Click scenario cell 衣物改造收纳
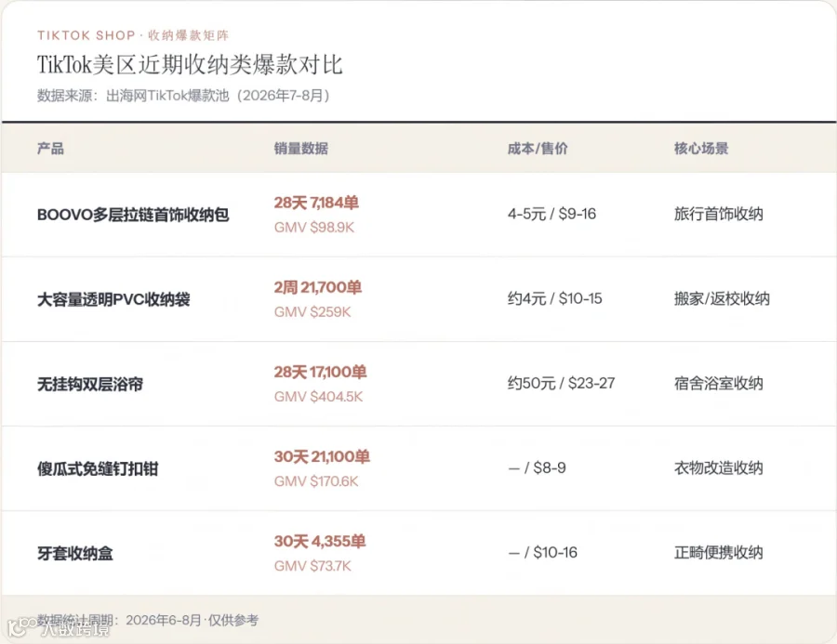This screenshot has width=837, height=644. point(719,468)
